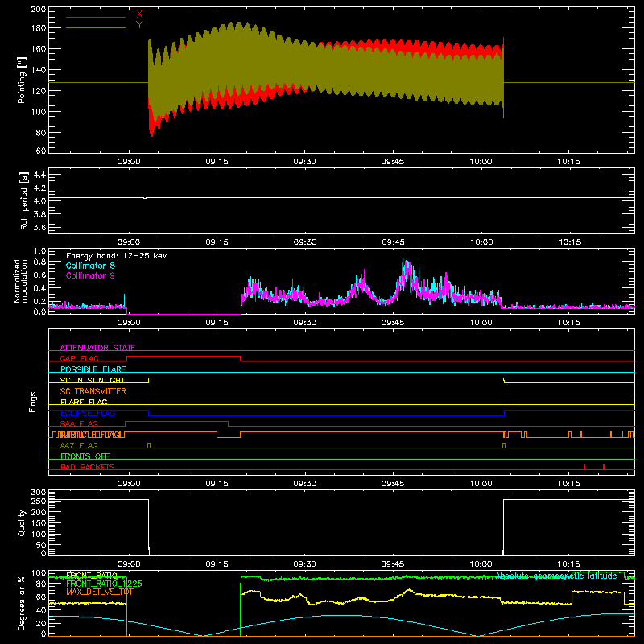Select the 'Degrees or %' axis title
The height and width of the screenshot is (644, 644).
(x=22, y=603)
